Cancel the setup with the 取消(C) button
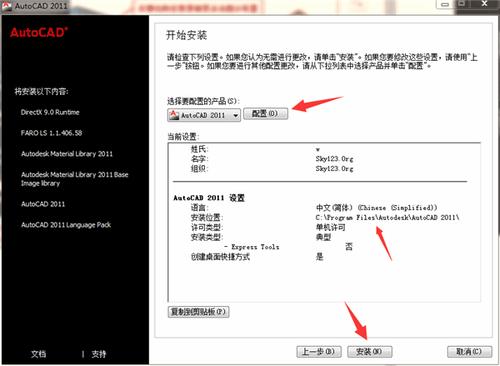The width and height of the screenshot is (500, 366). point(469,351)
